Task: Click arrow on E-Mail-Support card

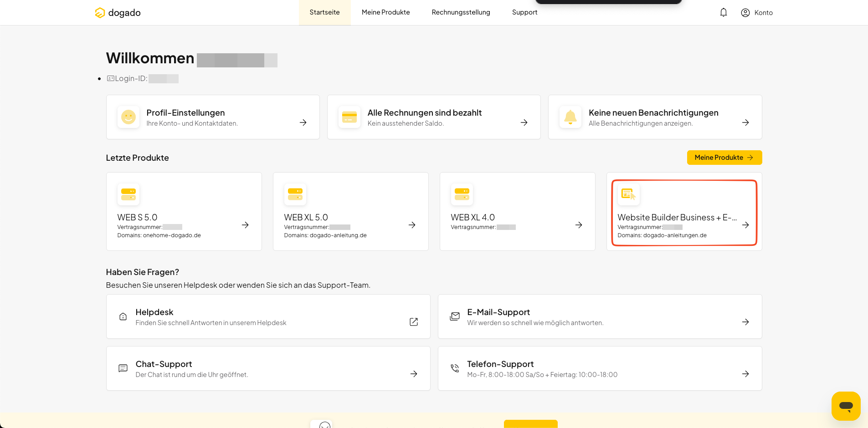Action: [x=745, y=322]
